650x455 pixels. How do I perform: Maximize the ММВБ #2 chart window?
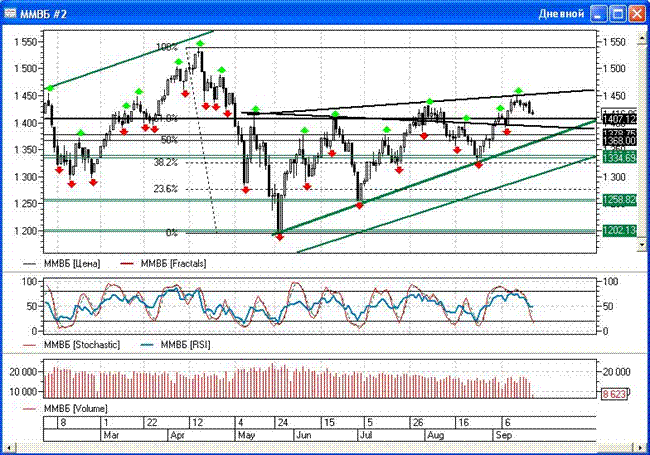click(617, 13)
